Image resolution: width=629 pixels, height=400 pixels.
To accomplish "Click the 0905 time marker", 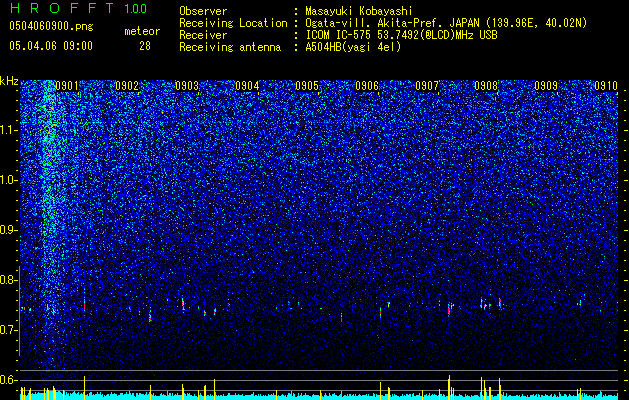I will pos(307,85).
